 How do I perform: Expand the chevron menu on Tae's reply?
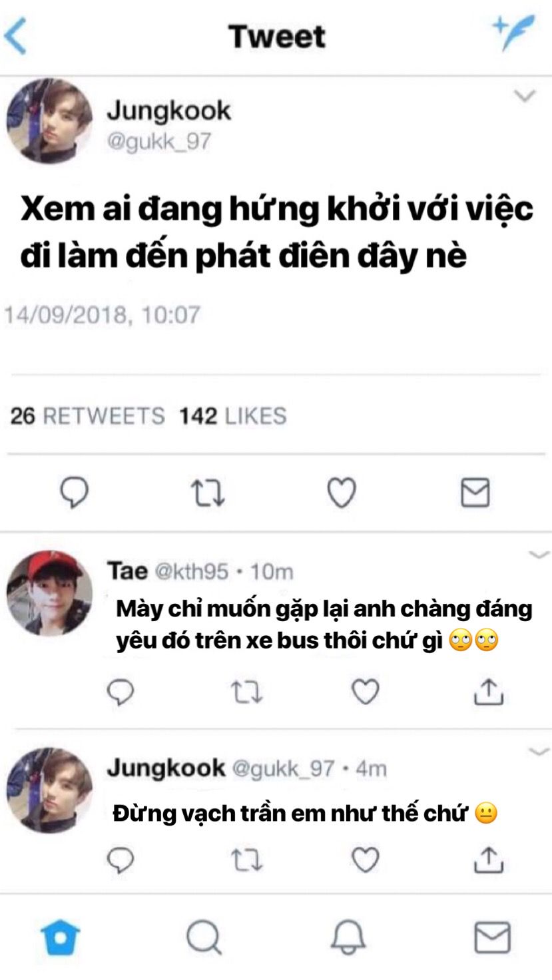pos(539,555)
